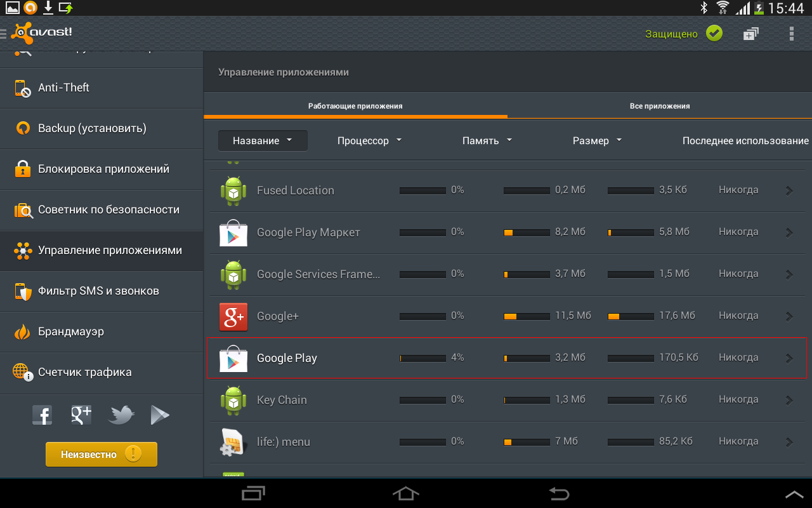
Task: Tap the Key Chain app name
Action: [282, 400]
